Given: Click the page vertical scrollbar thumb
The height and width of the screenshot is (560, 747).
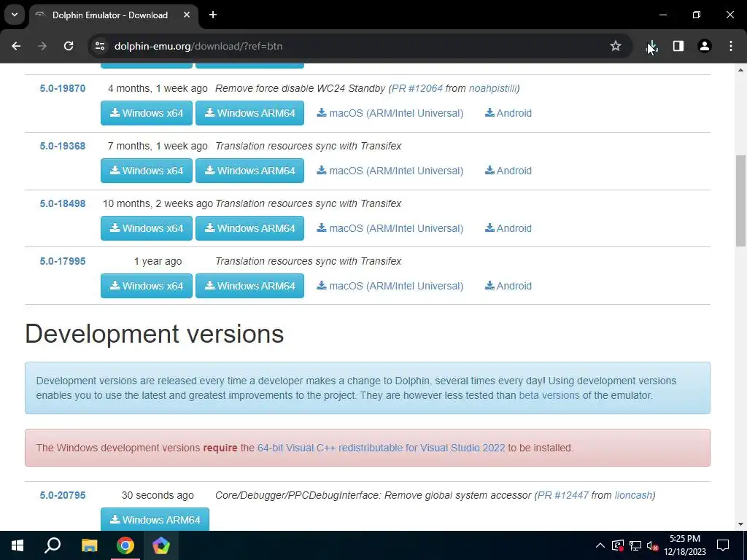Looking at the screenshot, I should (x=741, y=201).
